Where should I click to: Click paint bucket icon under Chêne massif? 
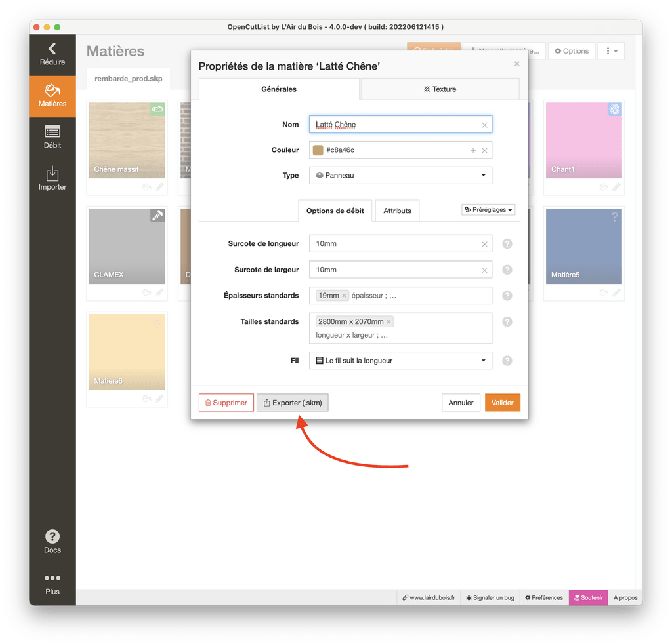coord(147,187)
